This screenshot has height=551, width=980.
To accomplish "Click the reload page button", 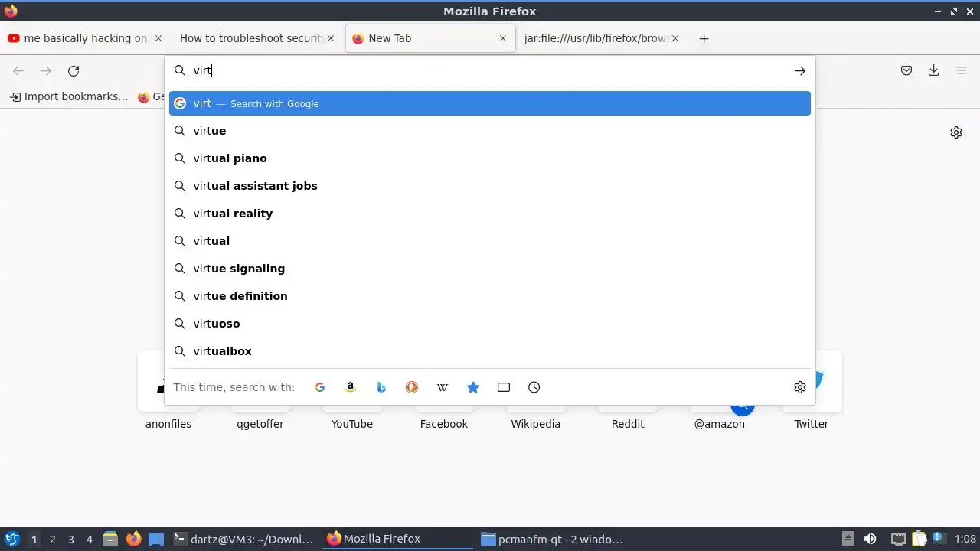I will point(73,70).
